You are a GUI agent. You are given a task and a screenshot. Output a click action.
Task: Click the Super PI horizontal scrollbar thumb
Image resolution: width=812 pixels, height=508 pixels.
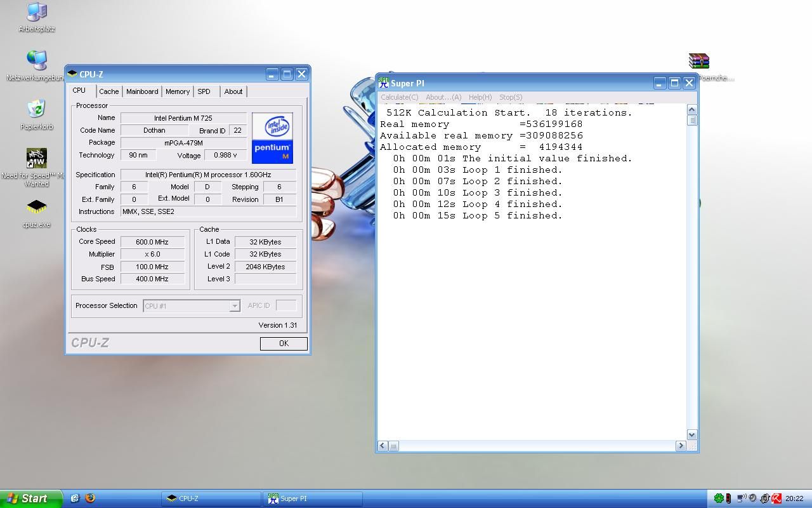click(x=393, y=446)
